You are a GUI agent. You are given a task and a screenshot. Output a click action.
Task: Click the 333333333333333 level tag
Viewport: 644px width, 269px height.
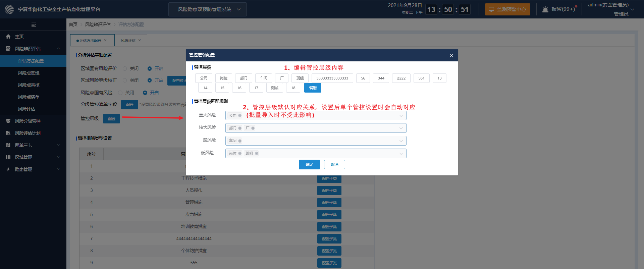[x=332, y=78]
